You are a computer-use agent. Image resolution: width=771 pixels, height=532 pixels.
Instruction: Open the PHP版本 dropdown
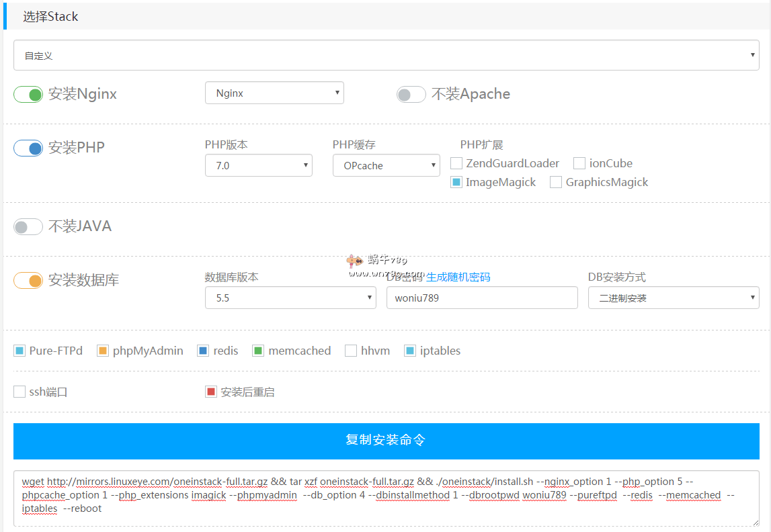coord(258,165)
